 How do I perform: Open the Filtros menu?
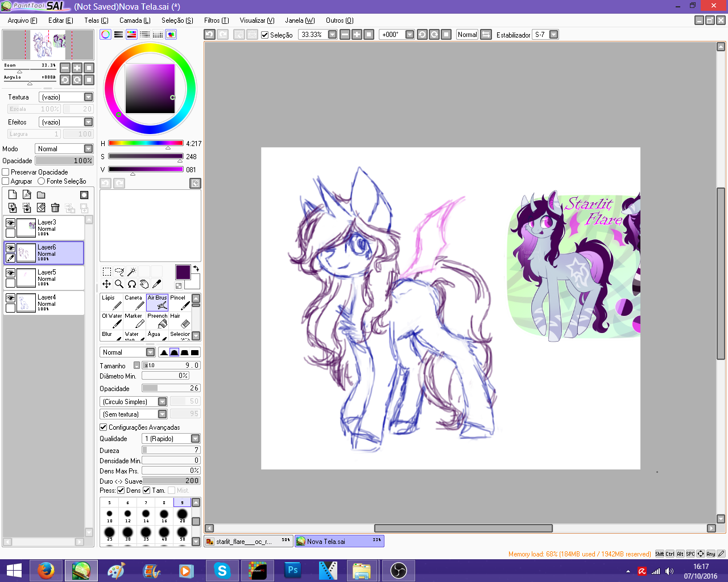coord(217,20)
